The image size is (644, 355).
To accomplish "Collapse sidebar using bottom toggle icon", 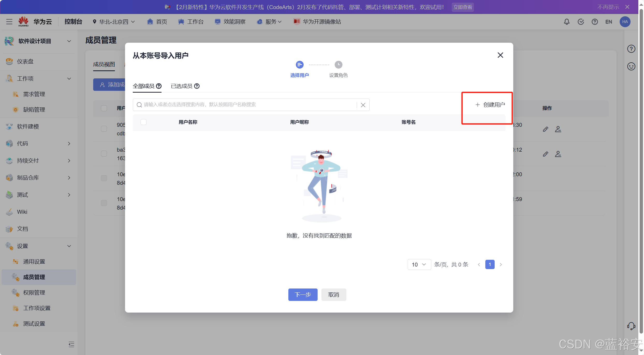I will (x=71, y=344).
